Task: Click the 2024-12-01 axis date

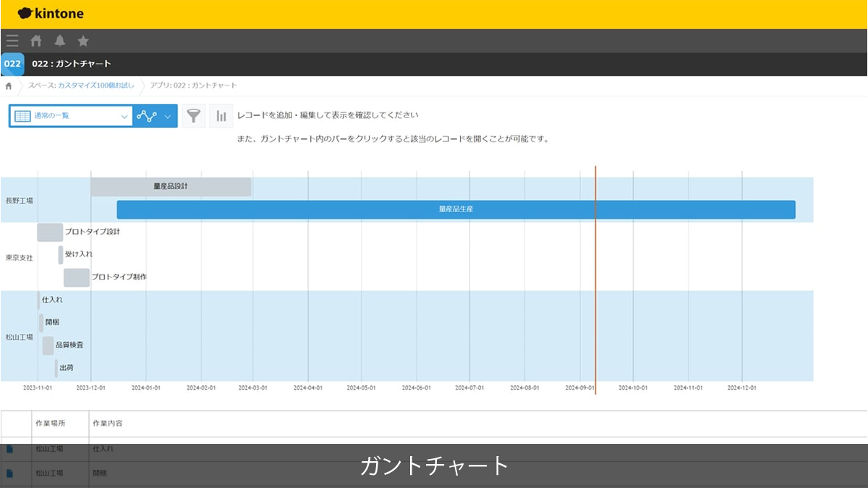Action: pos(742,388)
